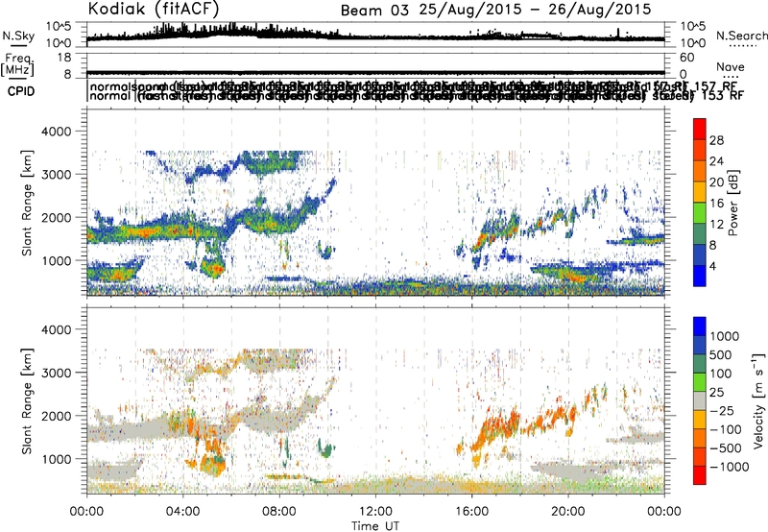The image size is (768, 532).
Task: Click the "Beam 03" date range heading
Action: (x=495, y=10)
